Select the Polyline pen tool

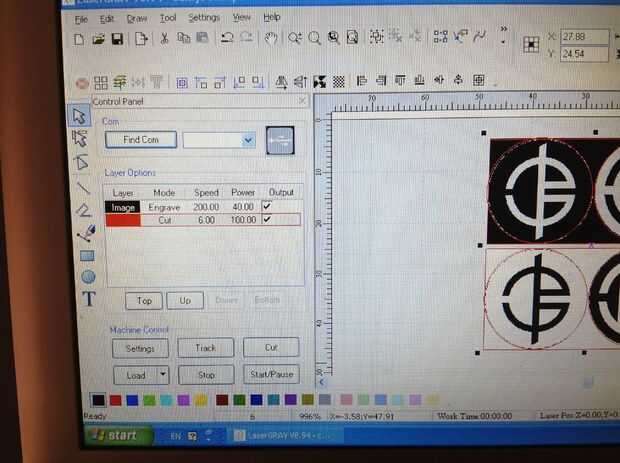[83, 210]
